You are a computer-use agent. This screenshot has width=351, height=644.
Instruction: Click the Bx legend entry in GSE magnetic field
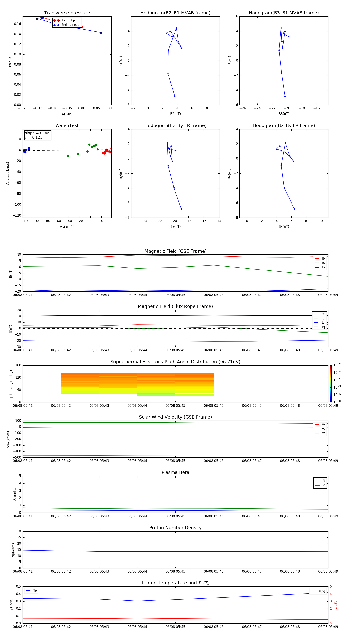click(320, 259)
